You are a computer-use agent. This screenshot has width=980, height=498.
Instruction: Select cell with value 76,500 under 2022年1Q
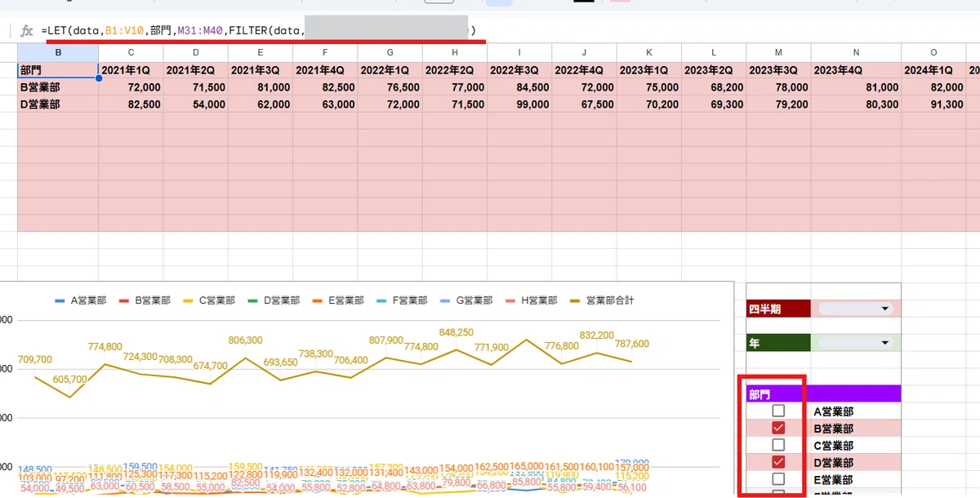click(390, 87)
